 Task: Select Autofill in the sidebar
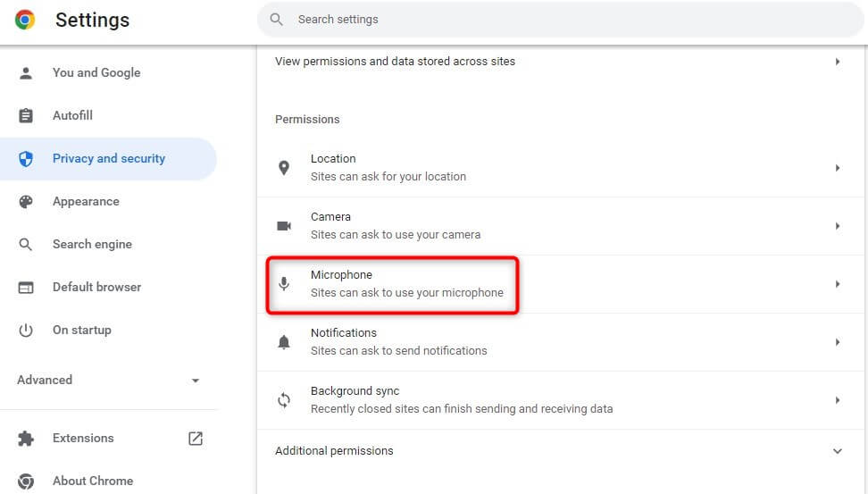pyautogui.click(x=72, y=116)
